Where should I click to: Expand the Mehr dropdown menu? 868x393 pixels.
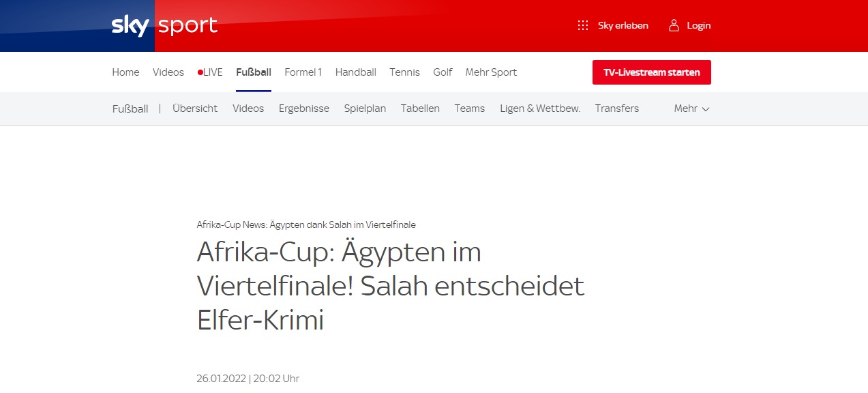point(691,108)
